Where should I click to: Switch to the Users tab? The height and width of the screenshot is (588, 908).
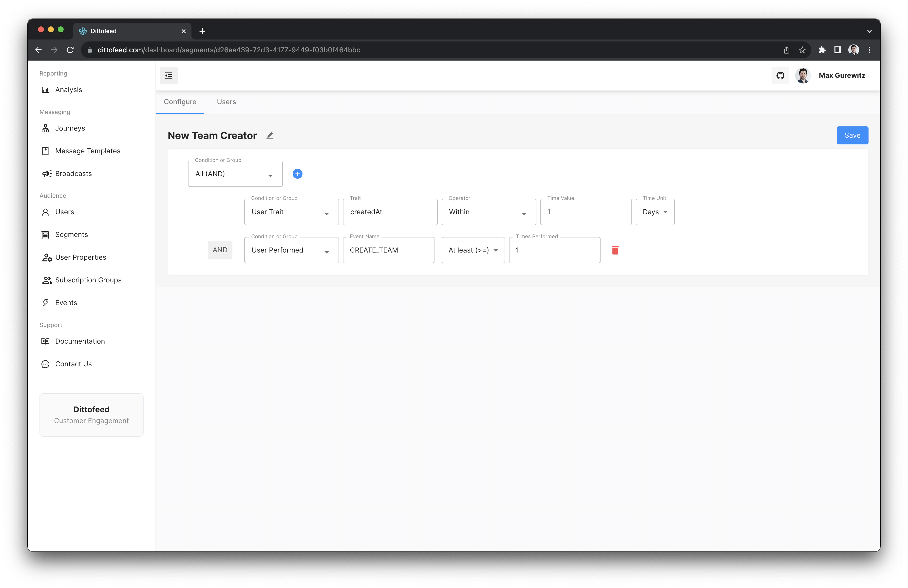[226, 102]
